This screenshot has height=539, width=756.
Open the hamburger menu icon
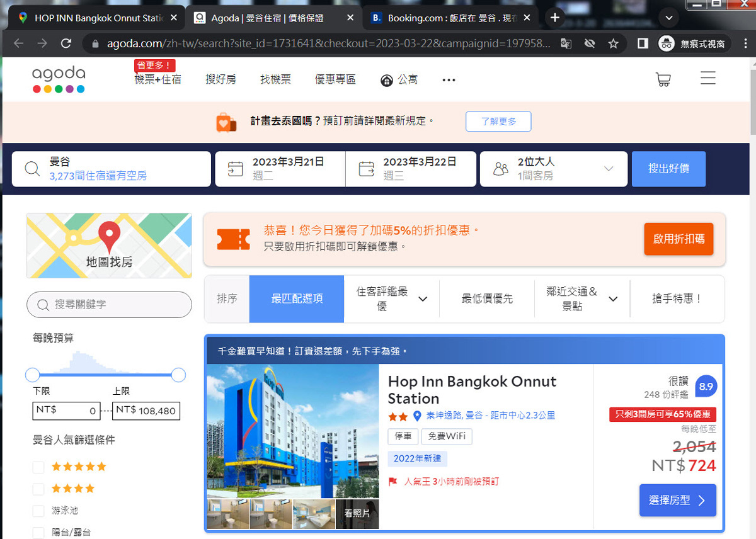[x=708, y=78]
